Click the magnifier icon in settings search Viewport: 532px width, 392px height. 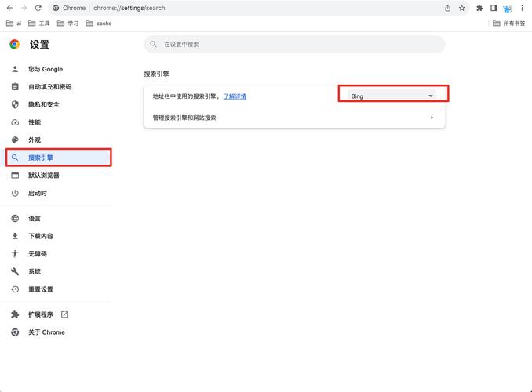[x=153, y=45]
